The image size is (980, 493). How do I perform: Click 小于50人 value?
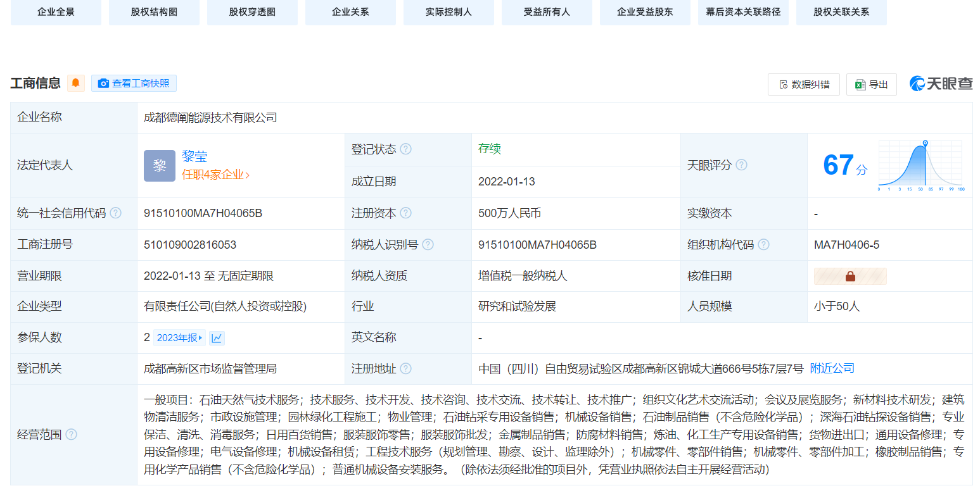(x=837, y=307)
